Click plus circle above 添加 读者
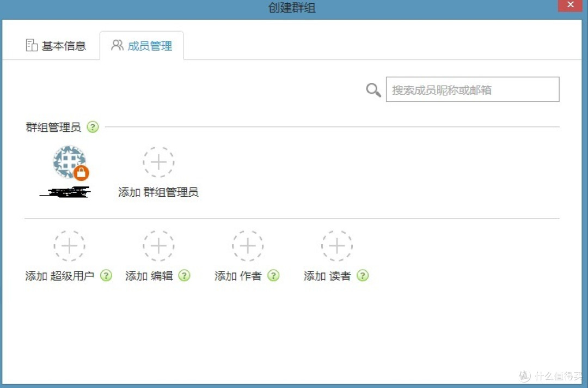Viewport: 588px width, 388px height. 337,246
